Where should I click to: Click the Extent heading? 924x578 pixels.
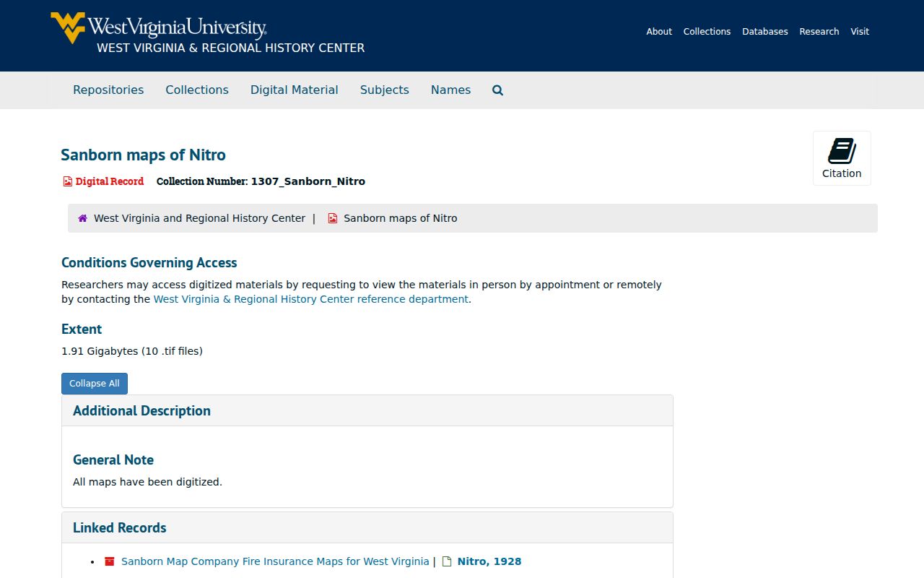(82, 329)
